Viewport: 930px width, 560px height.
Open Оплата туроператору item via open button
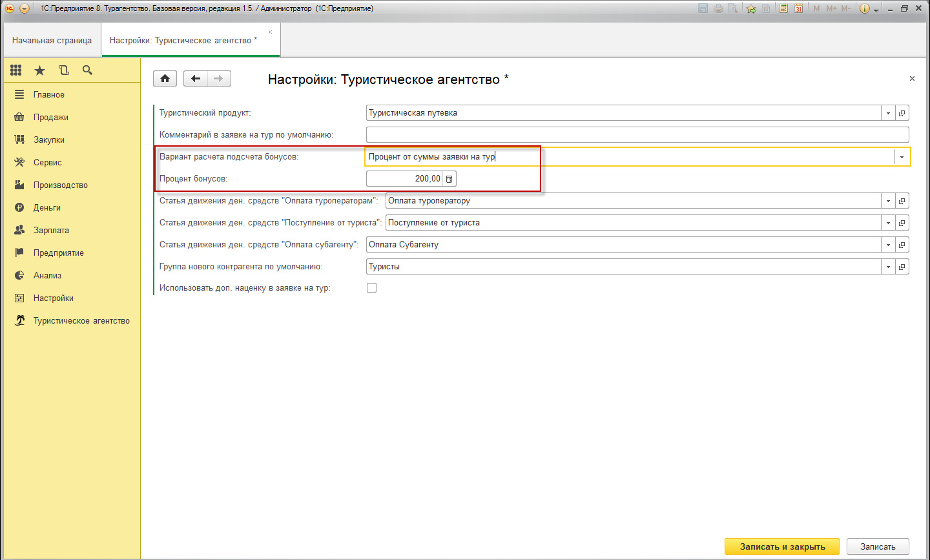[902, 201]
